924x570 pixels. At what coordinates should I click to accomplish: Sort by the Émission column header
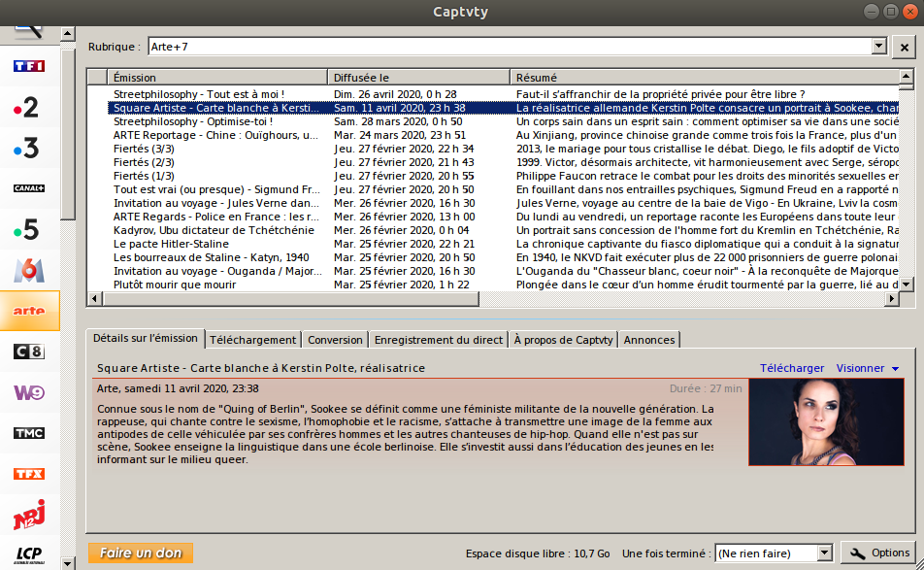pos(216,78)
